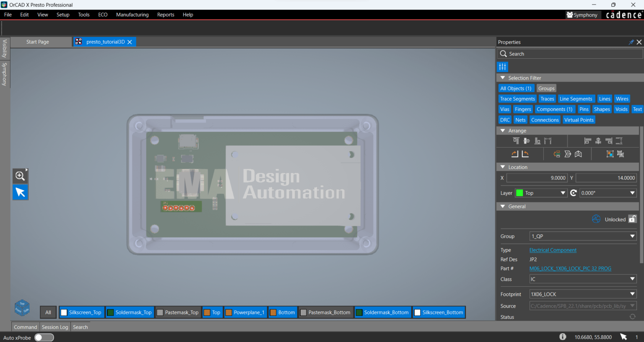Image resolution: width=644 pixels, height=342 pixels.
Task: Open the Electrical Component link
Action: coord(553,250)
